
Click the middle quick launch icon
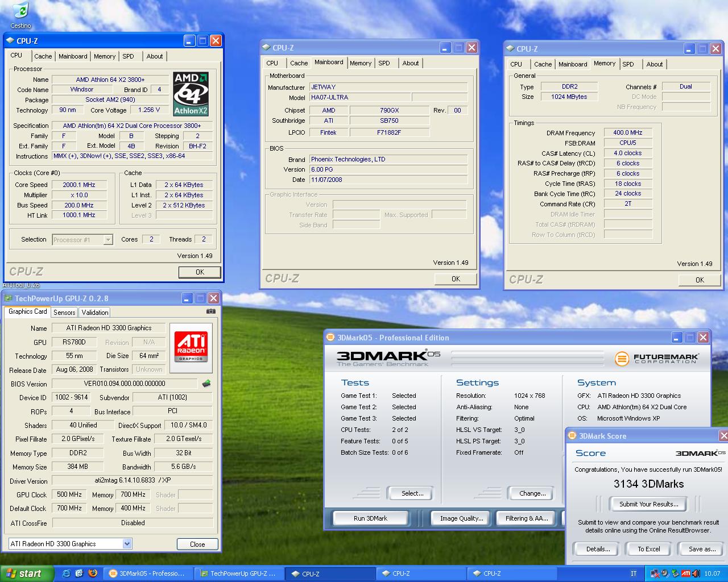click(79, 573)
